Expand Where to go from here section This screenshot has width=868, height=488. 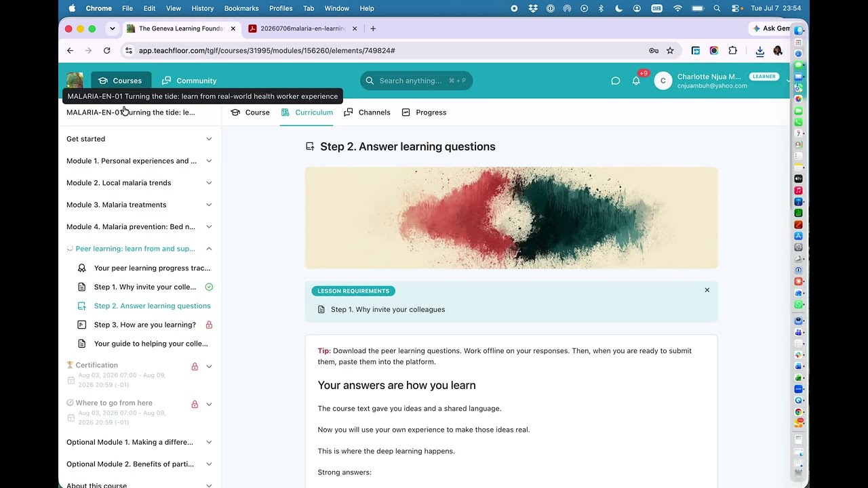click(209, 404)
